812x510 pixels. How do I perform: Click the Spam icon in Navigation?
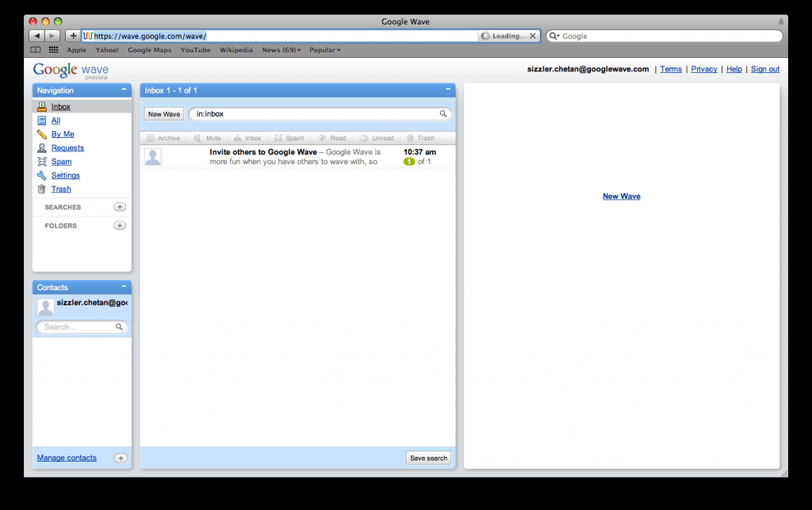click(42, 162)
